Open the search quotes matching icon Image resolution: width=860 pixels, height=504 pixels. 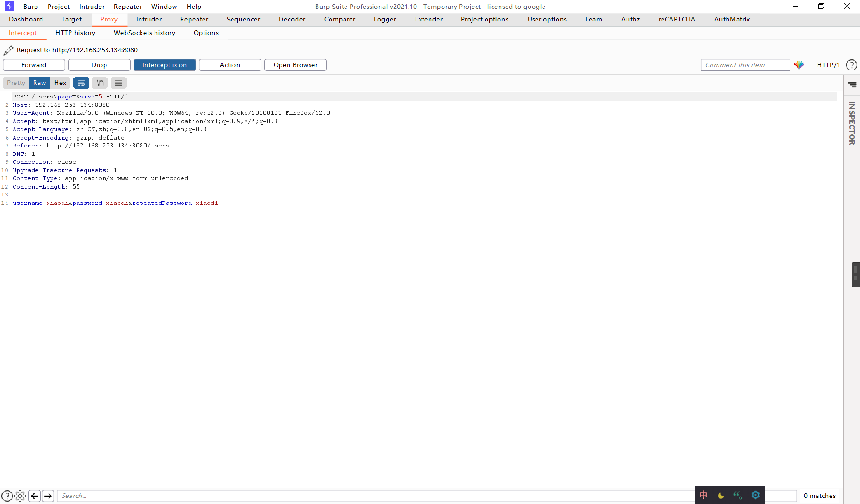pyautogui.click(x=738, y=495)
